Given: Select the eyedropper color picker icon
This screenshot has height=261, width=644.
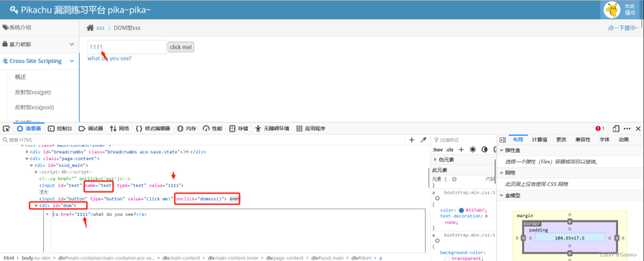Looking at the screenshot, I should pyautogui.click(x=423, y=140).
